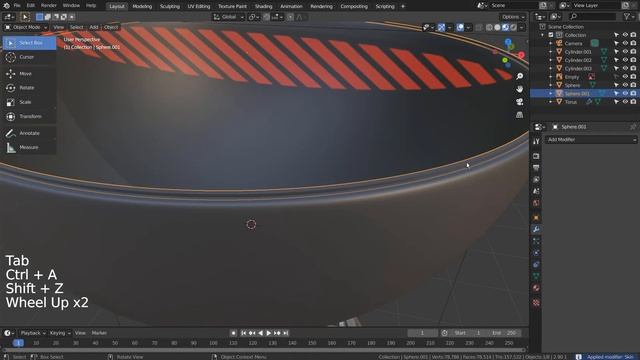Select Cylinder.003 in the outliner
Image resolution: width=640 pixels, height=360 pixels.
tap(578, 69)
